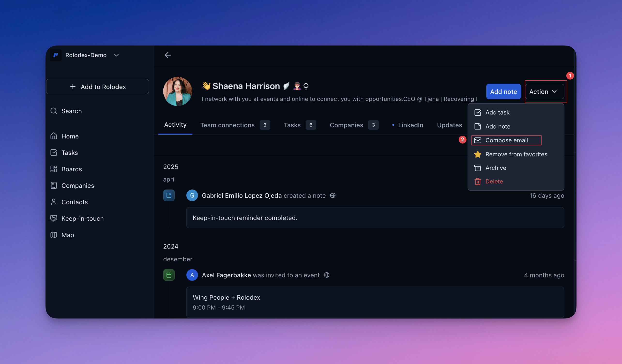Click the Boards grid icon

pos(54,169)
